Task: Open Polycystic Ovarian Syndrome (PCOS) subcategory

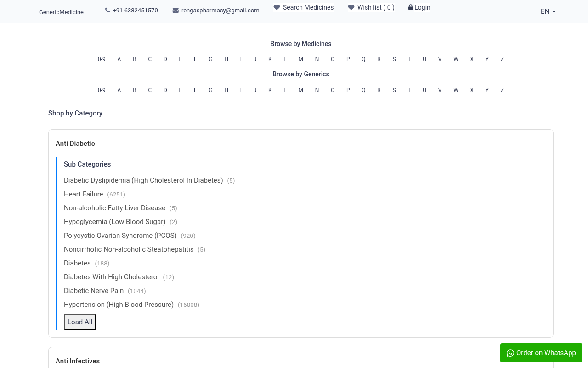Action: coord(120,236)
